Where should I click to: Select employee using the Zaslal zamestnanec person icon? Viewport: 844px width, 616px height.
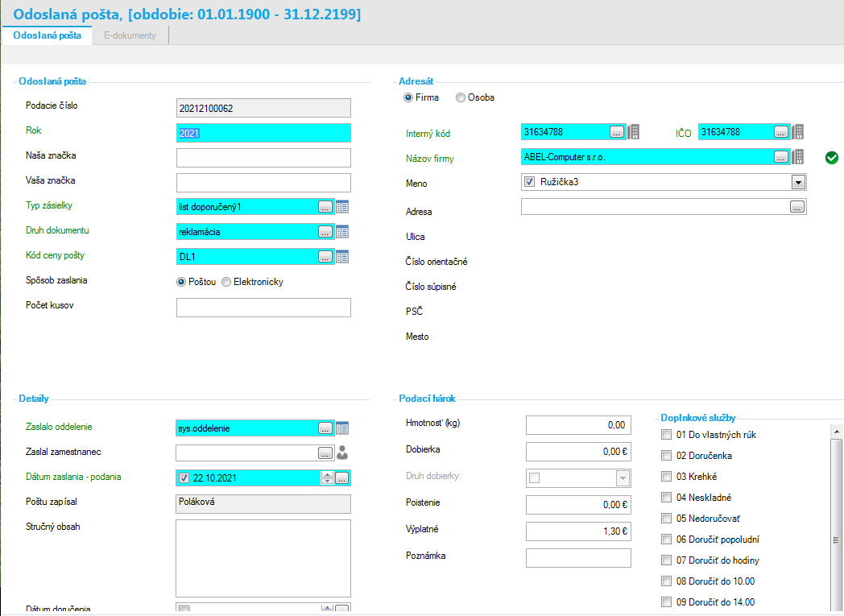[x=342, y=453]
